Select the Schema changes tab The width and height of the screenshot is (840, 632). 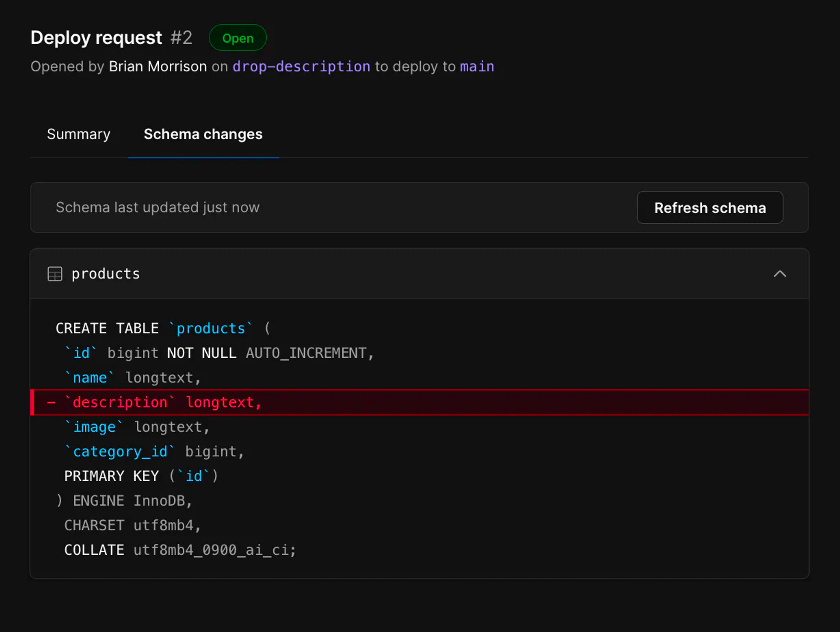pyautogui.click(x=203, y=134)
